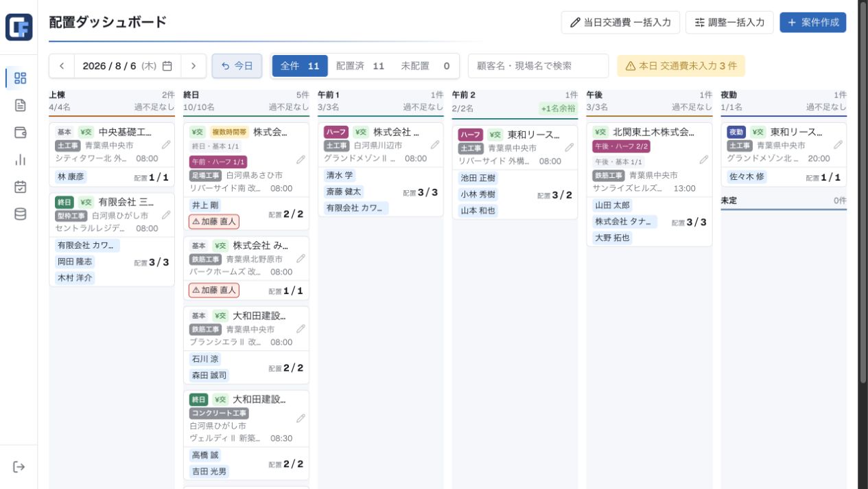The height and width of the screenshot is (489, 868).
Task: Edit the 株式会社 み card pencil icon
Action: pos(301,258)
